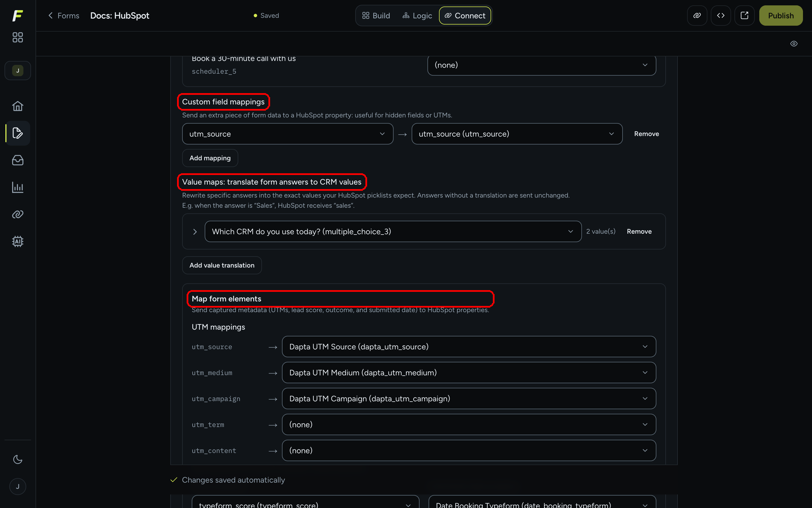This screenshot has width=812, height=508.
Task: Publish the form
Action: 781,16
